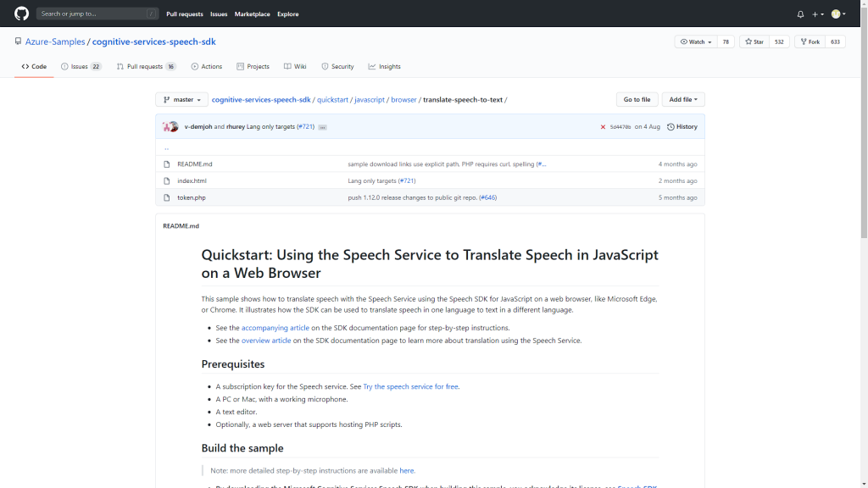Switch to the Issues tab
Screen dimensions: 868x488
click(81, 66)
